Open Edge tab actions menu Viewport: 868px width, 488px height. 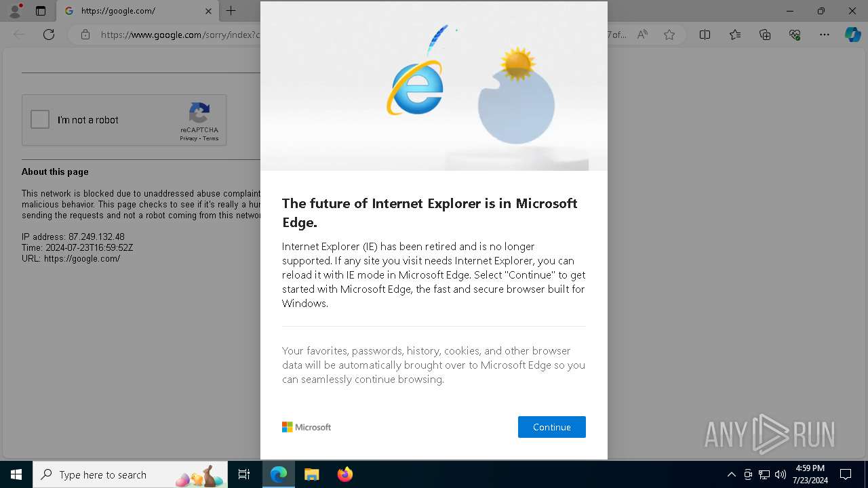tap(41, 11)
